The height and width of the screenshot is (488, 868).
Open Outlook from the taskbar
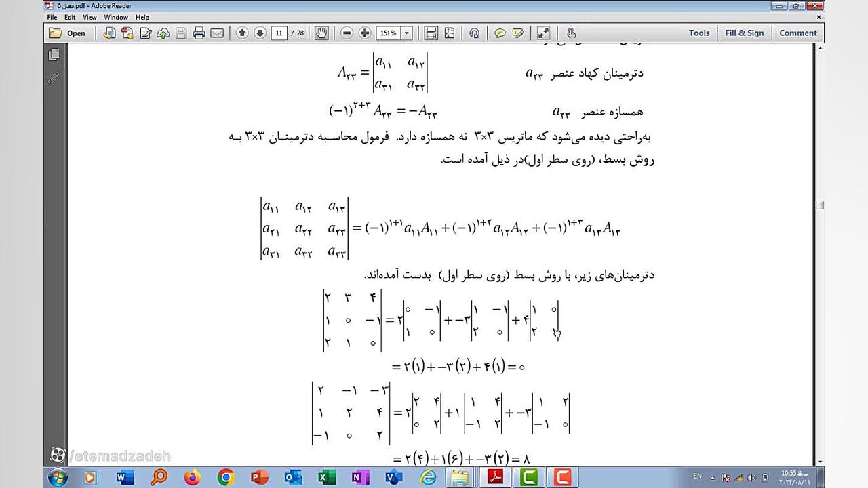click(x=293, y=477)
